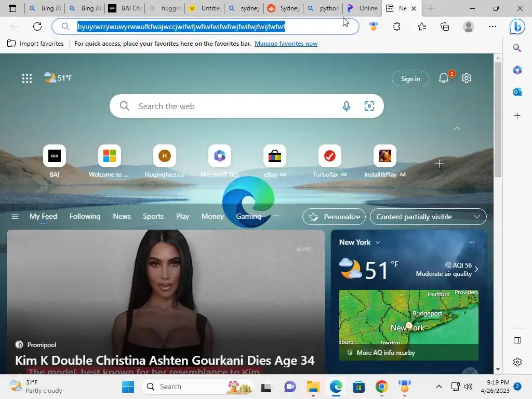532x399 pixels.
Task: Click Import favorites button
Action: pos(35,44)
